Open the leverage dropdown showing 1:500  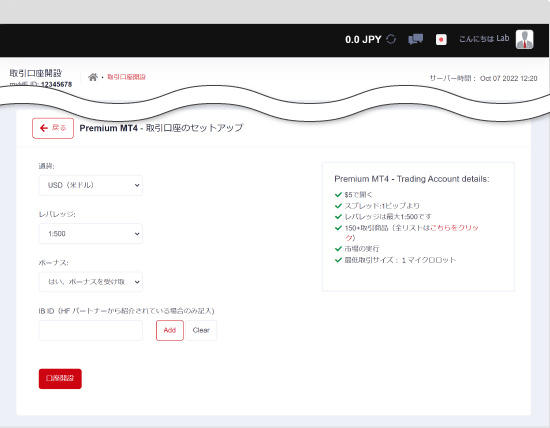tap(90, 234)
